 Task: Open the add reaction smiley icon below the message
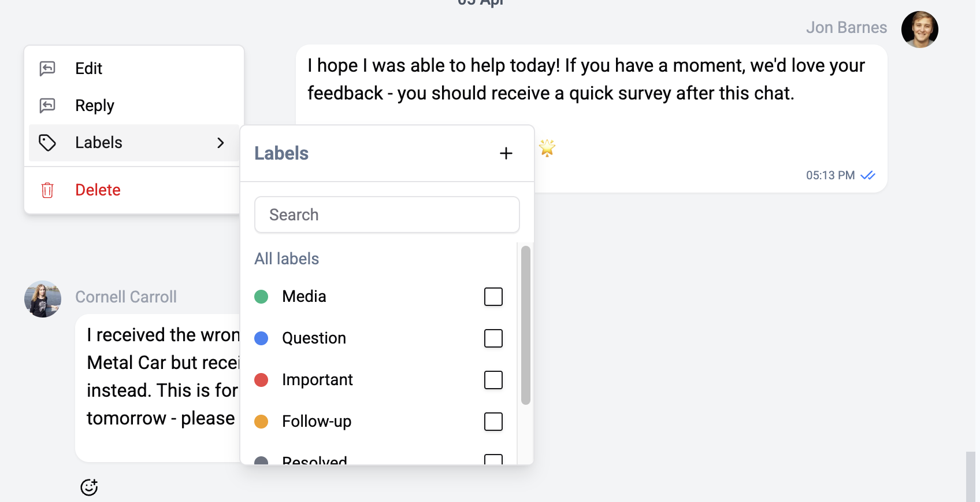point(88,487)
